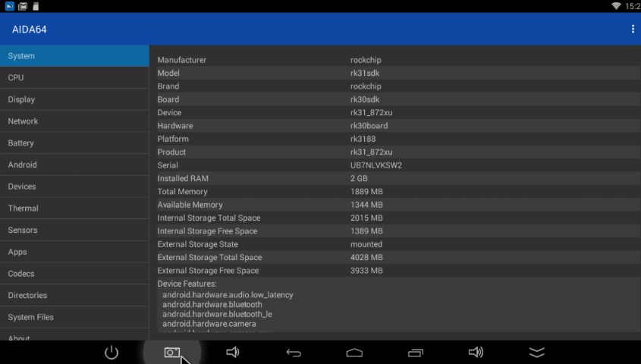The height and width of the screenshot is (364, 641).
Task: Select the android.hardware.bluetooth feature line
Action: pos(212,304)
